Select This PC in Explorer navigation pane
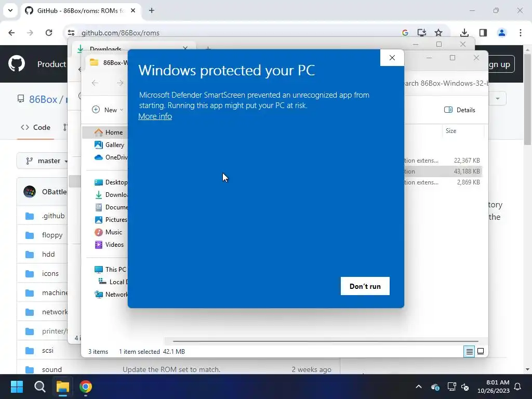Viewport: 532px width, 399px height. pyautogui.click(x=110, y=270)
